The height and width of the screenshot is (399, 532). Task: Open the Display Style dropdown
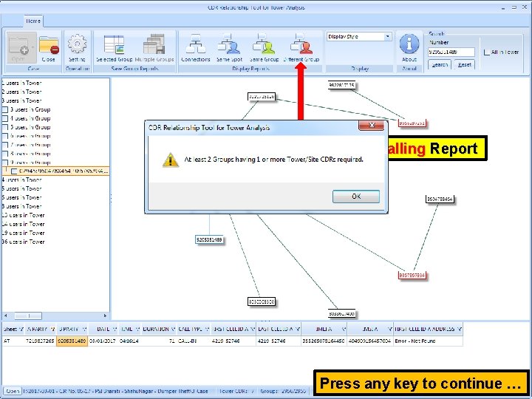point(387,36)
